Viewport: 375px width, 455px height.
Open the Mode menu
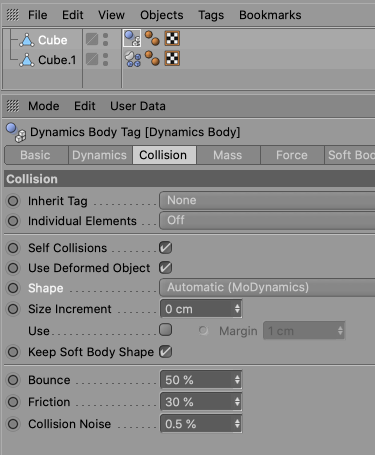[x=44, y=106]
